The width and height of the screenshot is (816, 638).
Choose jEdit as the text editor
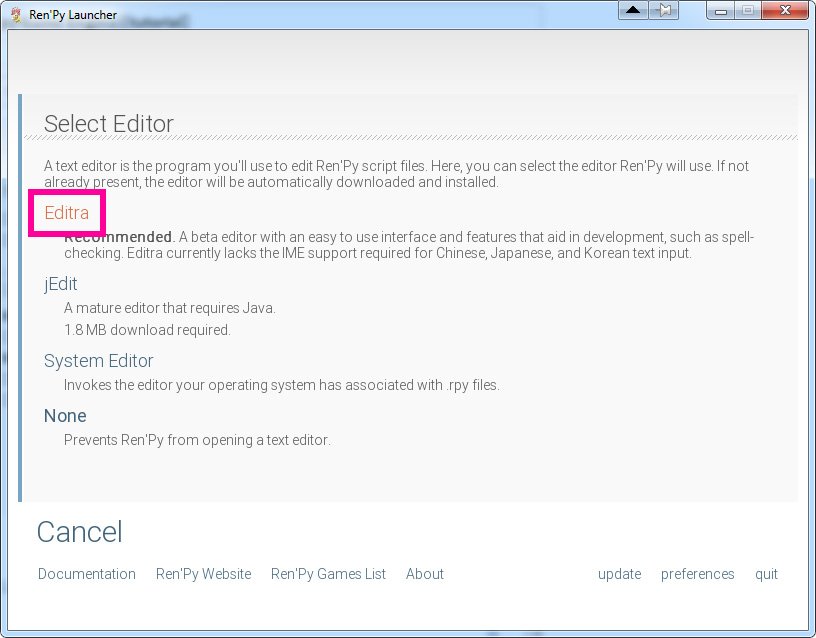tap(60, 284)
